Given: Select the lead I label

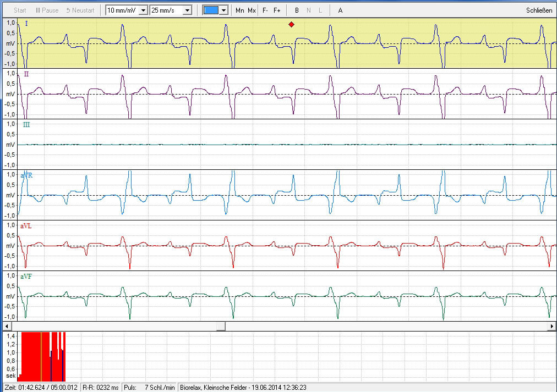Looking at the screenshot, I should pos(26,24).
